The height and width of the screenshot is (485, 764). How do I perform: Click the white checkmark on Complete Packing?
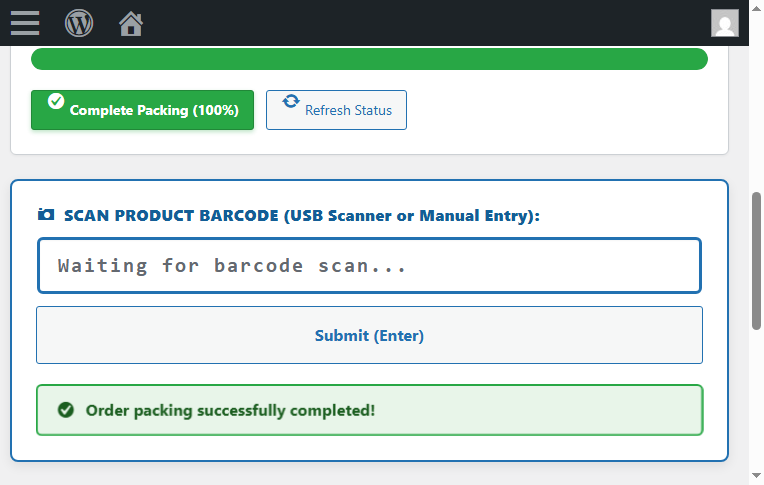[56, 101]
